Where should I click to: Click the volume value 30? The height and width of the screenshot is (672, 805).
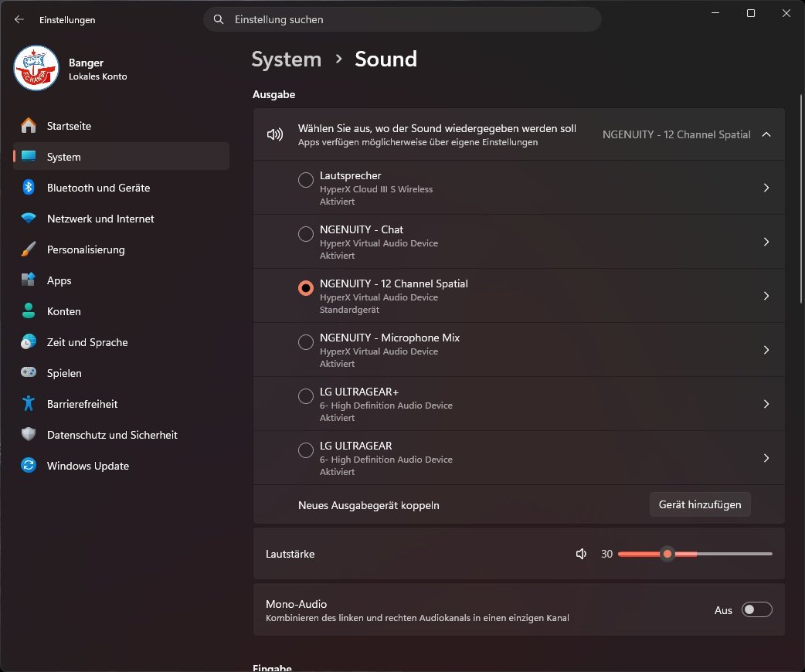click(606, 554)
